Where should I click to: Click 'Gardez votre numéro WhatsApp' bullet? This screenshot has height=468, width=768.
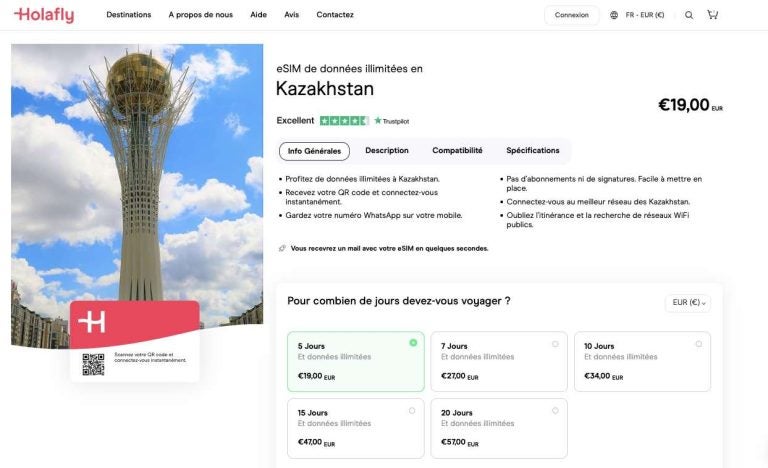(374, 215)
